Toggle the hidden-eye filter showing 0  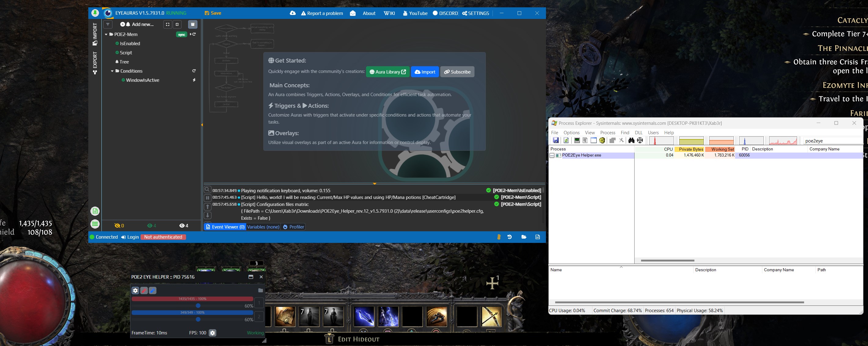coord(119,226)
